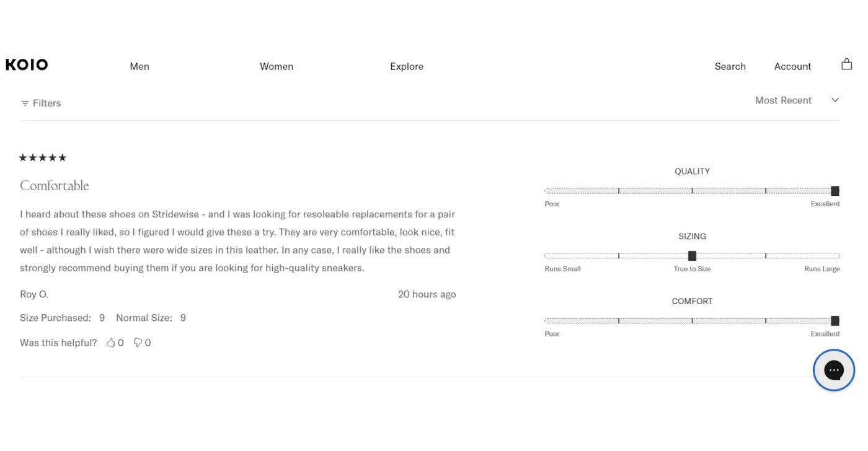Click the Filters funnel icon
The width and height of the screenshot is (868, 451).
coord(25,103)
